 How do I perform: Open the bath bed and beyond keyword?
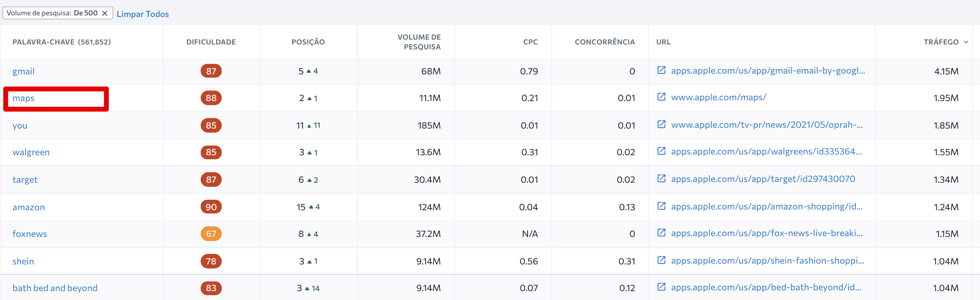pos(55,288)
